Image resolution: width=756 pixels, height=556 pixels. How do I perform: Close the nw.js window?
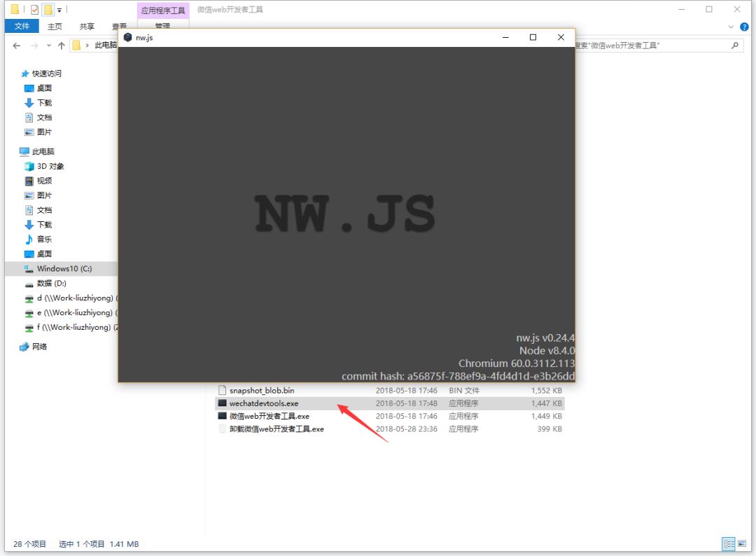coord(561,38)
